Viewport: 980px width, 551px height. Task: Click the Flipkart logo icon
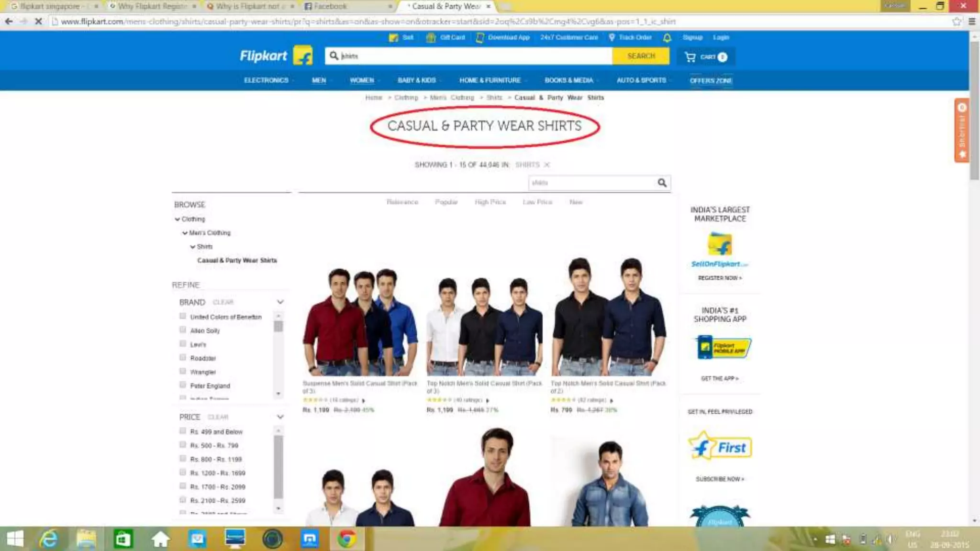tap(302, 56)
